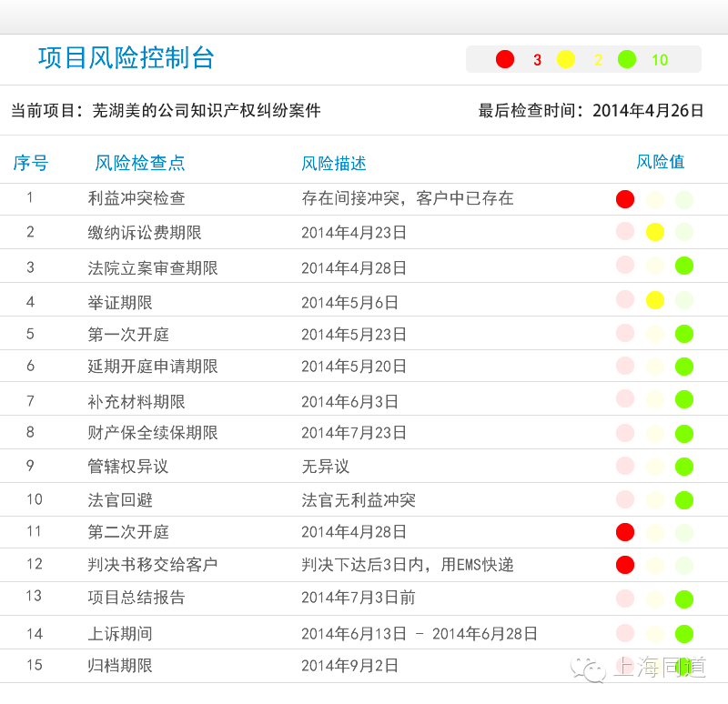This screenshot has height=704, width=728.
Task: Click the 风险检查点 column header
Action: point(140,163)
